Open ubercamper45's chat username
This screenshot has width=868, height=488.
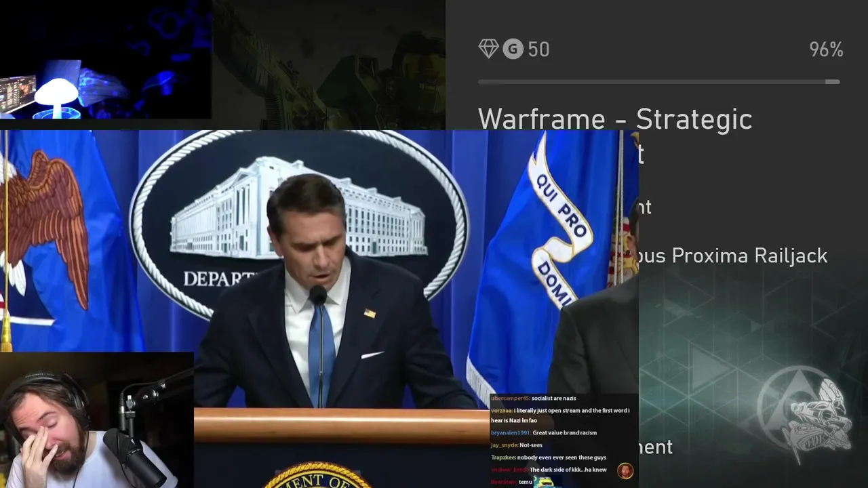(x=509, y=399)
